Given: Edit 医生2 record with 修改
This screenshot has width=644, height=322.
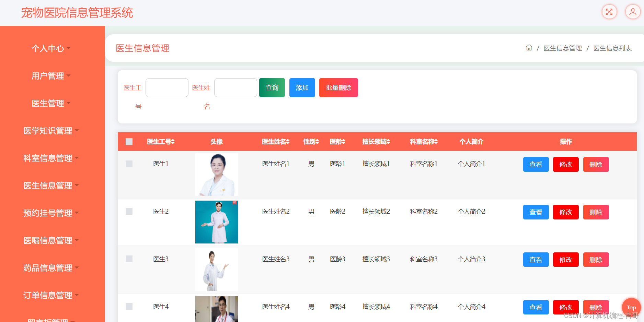Looking at the screenshot, I should point(566,212).
